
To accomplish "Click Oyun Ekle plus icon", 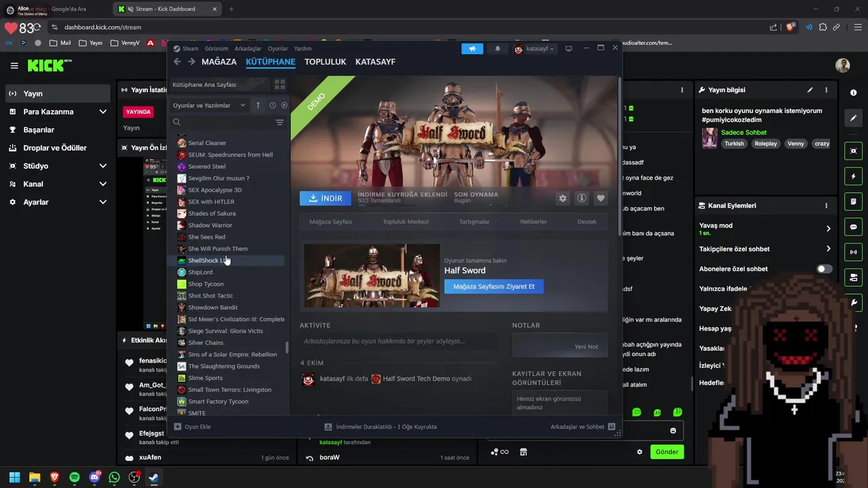I will tap(178, 427).
